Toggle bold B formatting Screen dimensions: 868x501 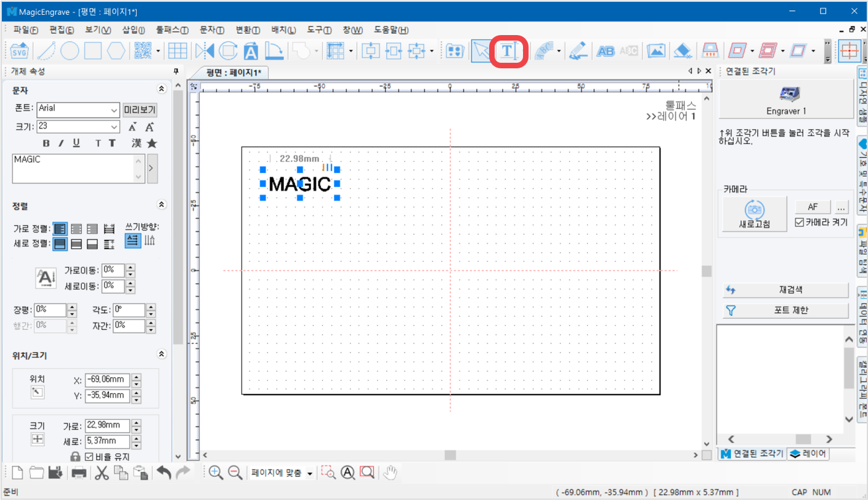click(46, 143)
